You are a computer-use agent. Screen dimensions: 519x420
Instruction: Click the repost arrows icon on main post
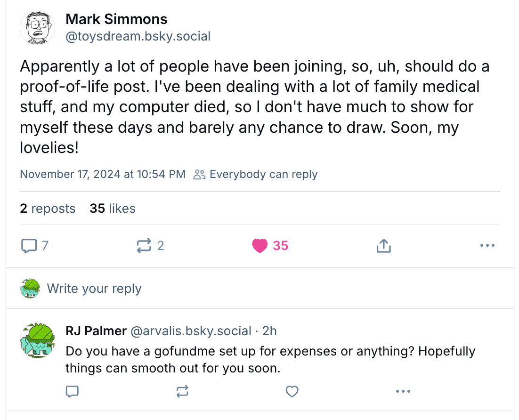coord(144,246)
